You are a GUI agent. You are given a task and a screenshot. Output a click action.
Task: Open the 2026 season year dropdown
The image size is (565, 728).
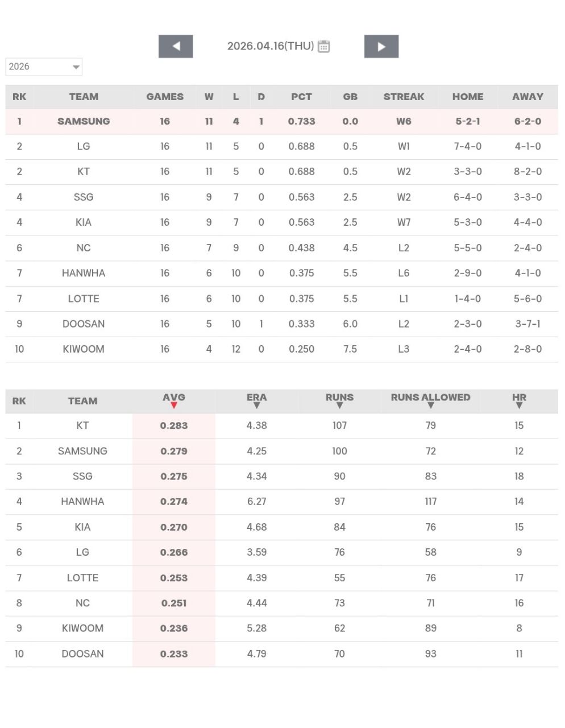pos(44,67)
